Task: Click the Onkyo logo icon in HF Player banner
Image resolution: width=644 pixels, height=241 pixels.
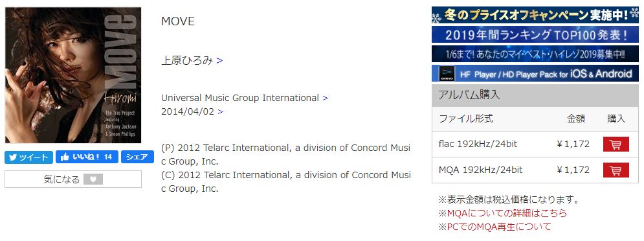Action: [447, 74]
